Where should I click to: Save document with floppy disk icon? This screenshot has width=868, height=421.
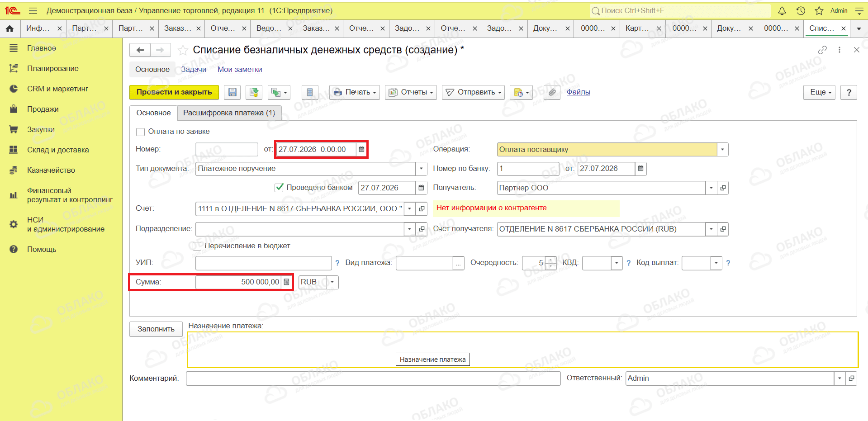pyautogui.click(x=232, y=92)
